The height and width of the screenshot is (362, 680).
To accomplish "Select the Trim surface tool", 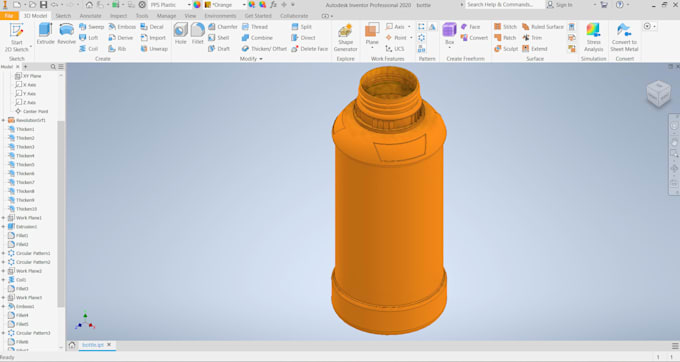I will [532, 38].
